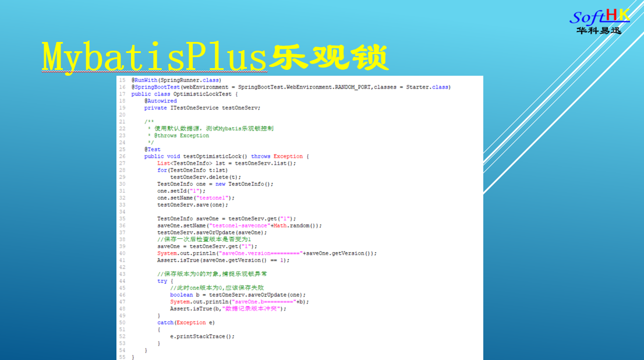
Task: Click the "testOneServ.save(one);" line
Action: [x=193, y=205]
